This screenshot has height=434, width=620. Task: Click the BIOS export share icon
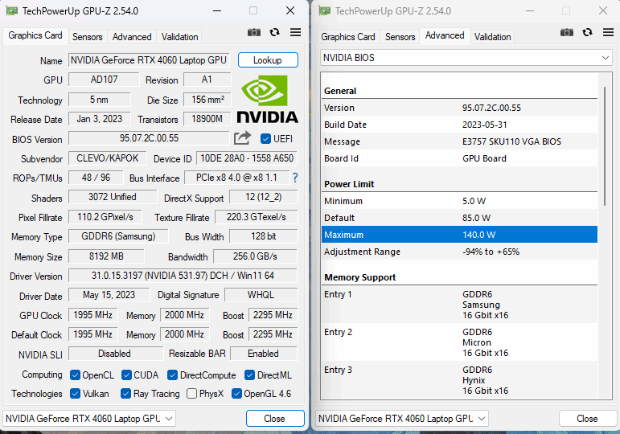tap(242, 138)
